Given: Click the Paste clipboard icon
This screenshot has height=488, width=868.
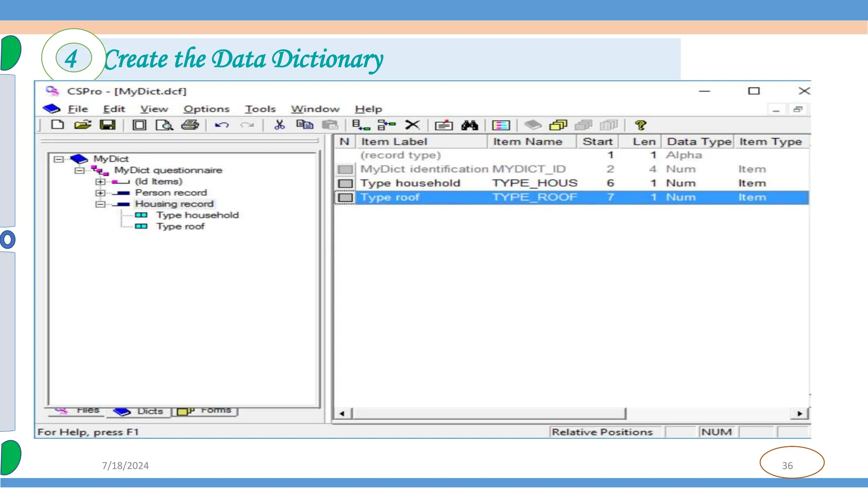Looking at the screenshot, I should coord(330,125).
